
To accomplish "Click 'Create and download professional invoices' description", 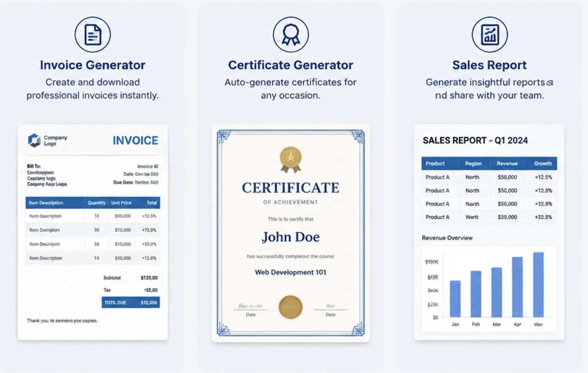I will point(92,89).
